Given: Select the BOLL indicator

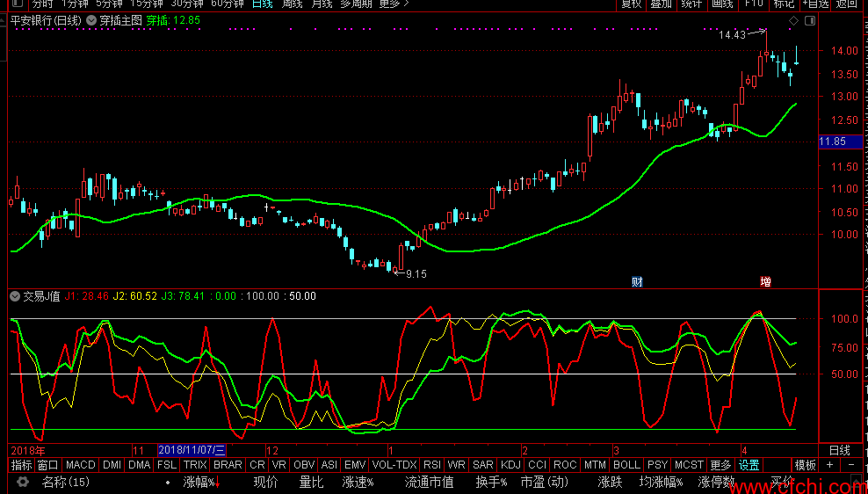Looking at the screenshot, I should click(626, 465).
